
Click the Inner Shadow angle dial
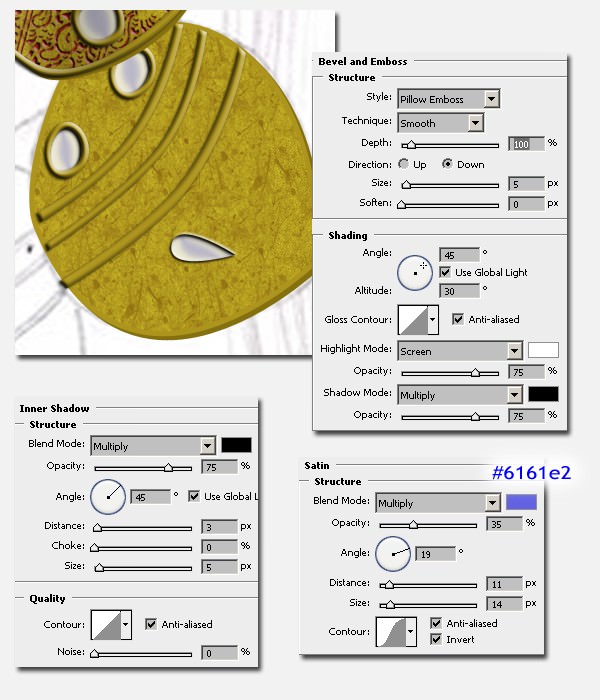[108, 497]
